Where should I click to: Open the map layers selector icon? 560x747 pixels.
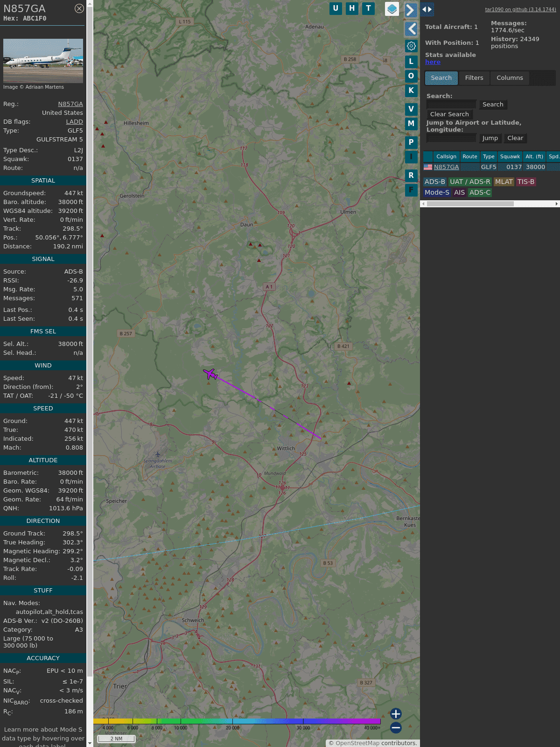(x=392, y=9)
